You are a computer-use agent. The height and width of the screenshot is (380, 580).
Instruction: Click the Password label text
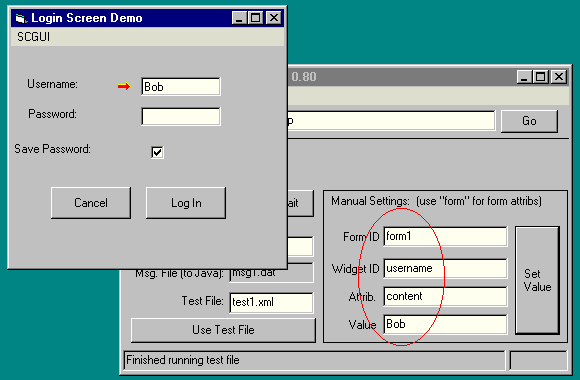pyautogui.click(x=52, y=114)
